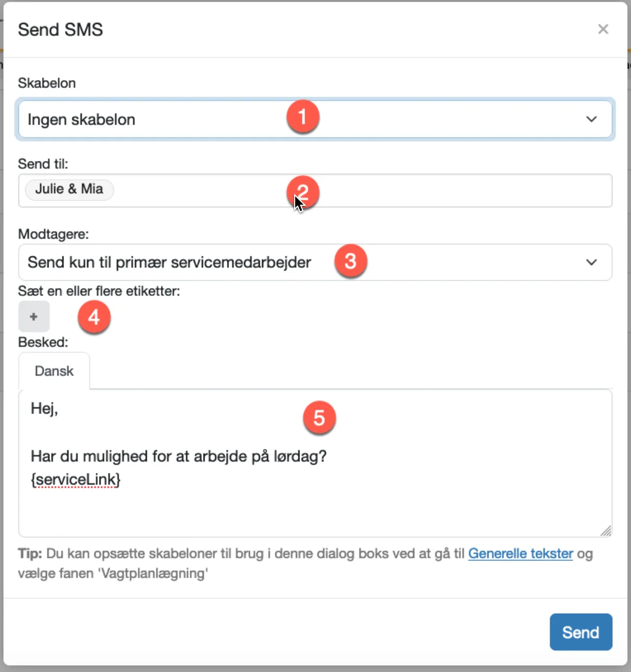Select the Dansk language tab
The width and height of the screenshot is (631, 672).
[54, 371]
